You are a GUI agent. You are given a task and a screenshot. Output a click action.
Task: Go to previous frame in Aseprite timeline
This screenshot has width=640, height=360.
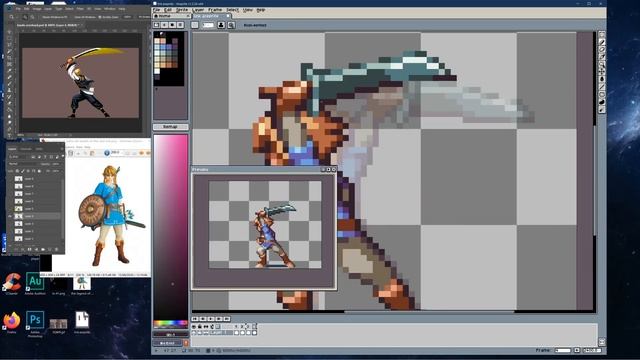click(203, 319)
